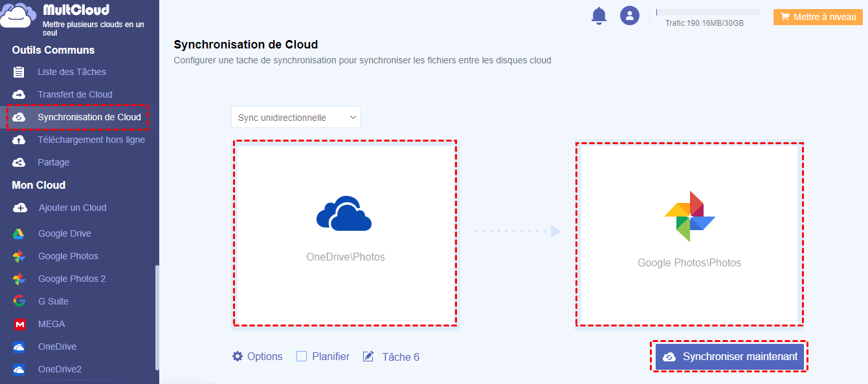Open Google Photos 2 account
This screenshot has width=868, height=384.
coord(72,279)
